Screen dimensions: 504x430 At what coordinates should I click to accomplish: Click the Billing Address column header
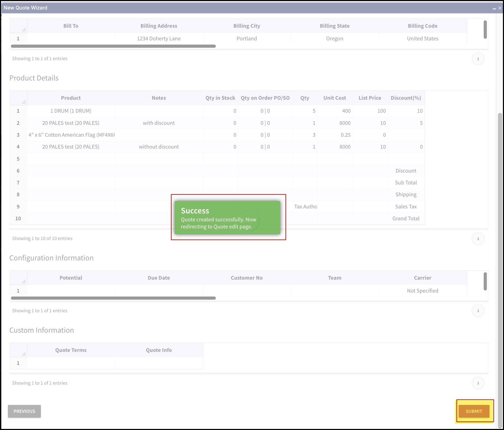coord(159,26)
